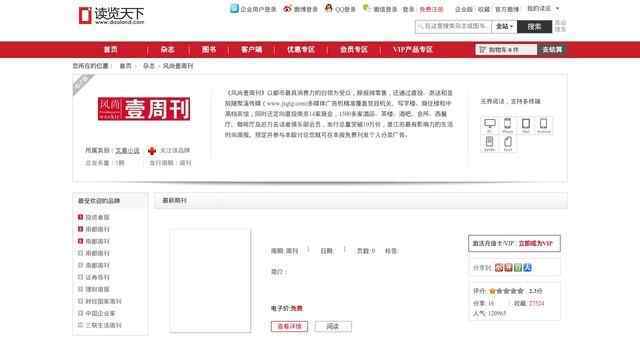Image resolution: width=640 pixels, height=360 pixels.
Task: Click the red favorites count number
Action: point(536,303)
